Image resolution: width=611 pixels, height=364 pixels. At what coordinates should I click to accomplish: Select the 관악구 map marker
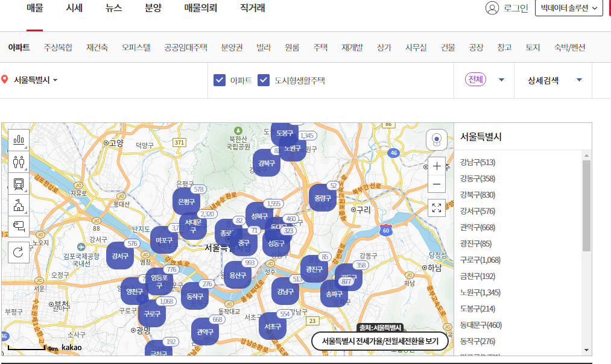[x=205, y=331]
